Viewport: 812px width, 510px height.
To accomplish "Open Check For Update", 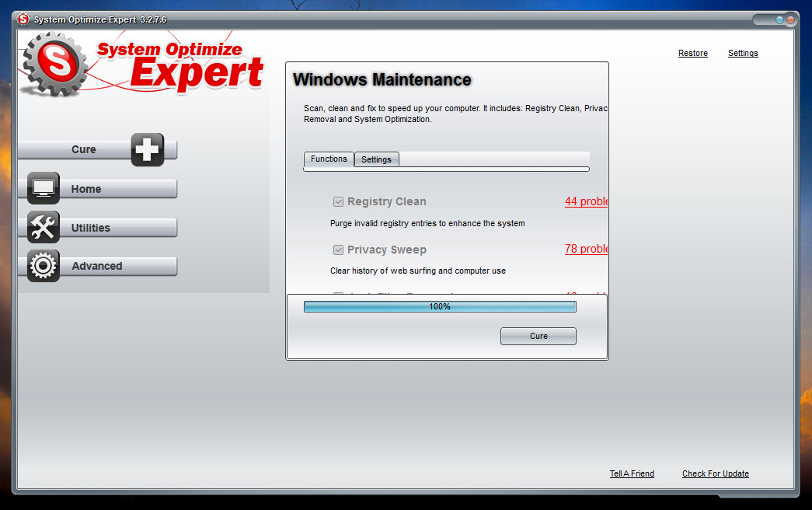I will 715,473.
